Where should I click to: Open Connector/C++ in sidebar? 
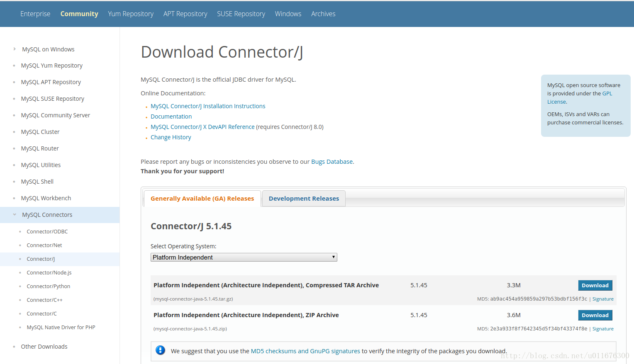(44, 300)
